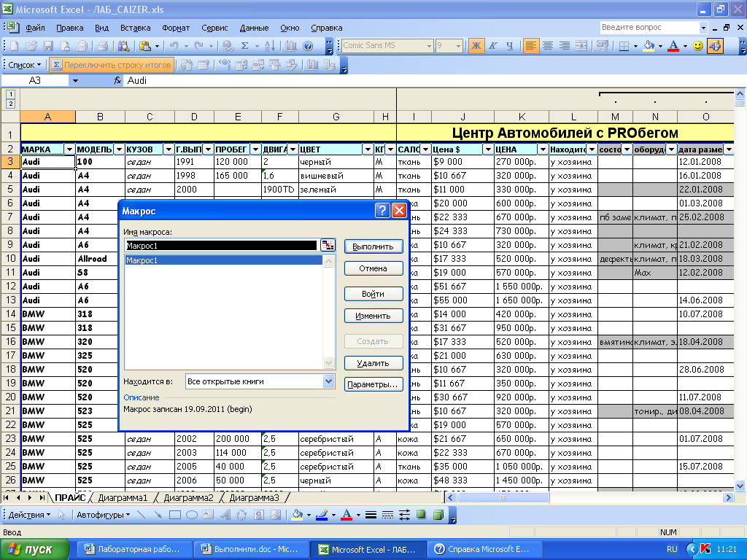
Task: Click the Save floppy disk icon
Action: 48,46
